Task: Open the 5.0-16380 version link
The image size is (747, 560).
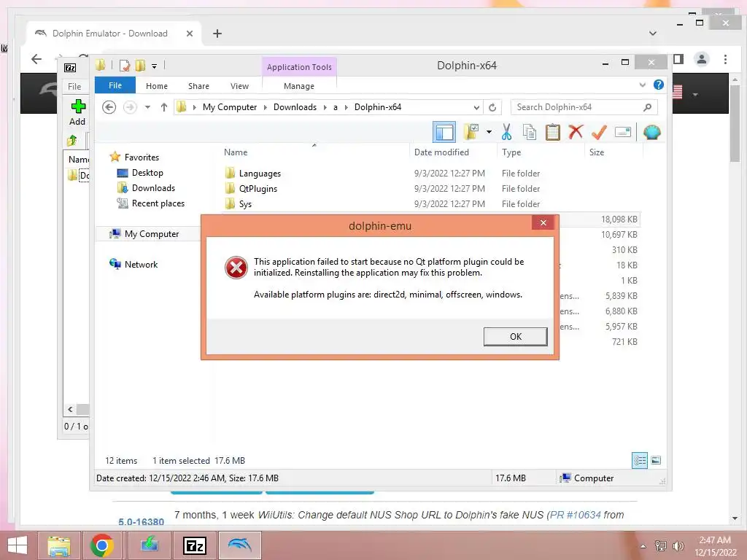Action: 141,522
